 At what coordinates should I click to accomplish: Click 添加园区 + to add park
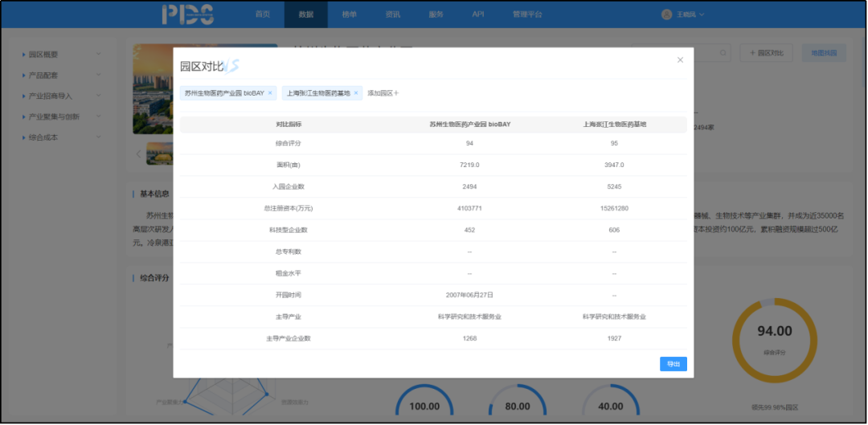[x=383, y=93]
